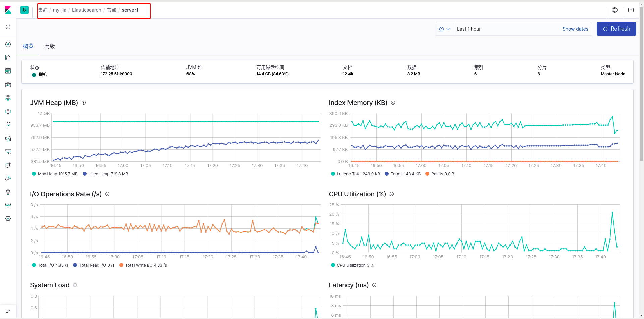Open Dashboard icon in sidebar

point(8,71)
